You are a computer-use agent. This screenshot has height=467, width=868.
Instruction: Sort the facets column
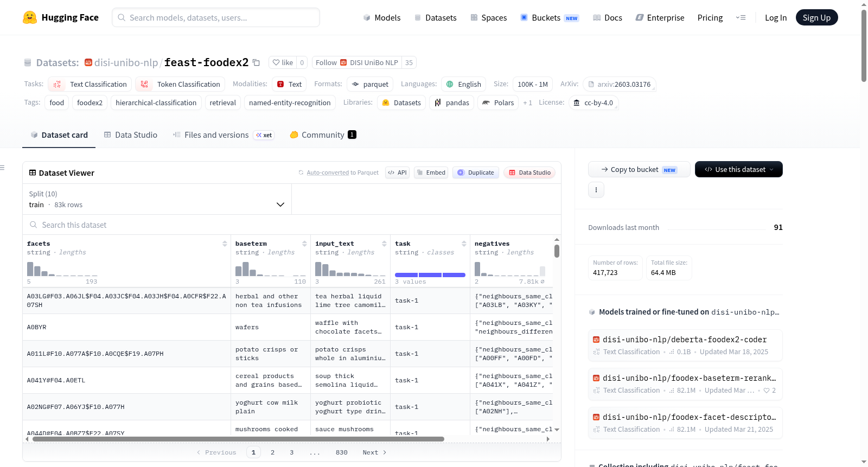[x=225, y=244]
